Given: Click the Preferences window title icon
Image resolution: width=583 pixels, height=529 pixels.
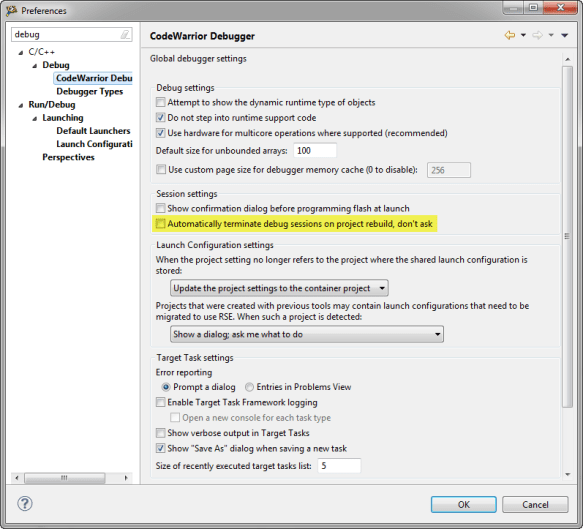Looking at the screenshot, I should click(x=12, y=10).
